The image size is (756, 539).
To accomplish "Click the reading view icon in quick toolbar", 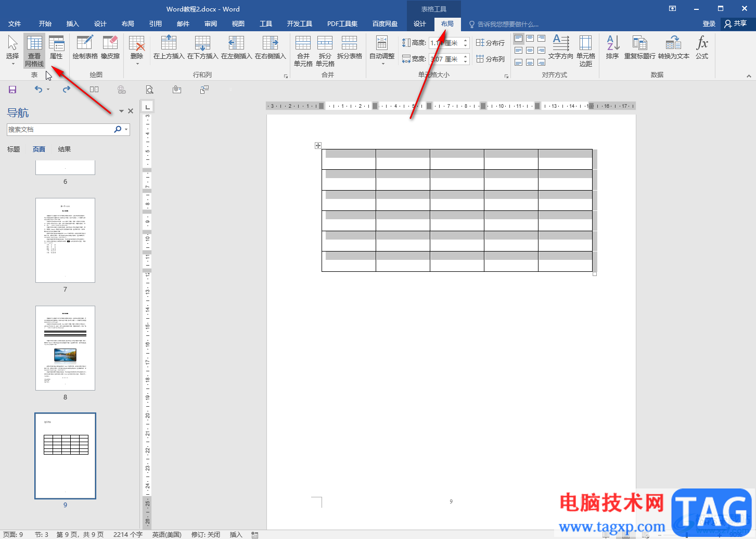I will click(94, 90).
